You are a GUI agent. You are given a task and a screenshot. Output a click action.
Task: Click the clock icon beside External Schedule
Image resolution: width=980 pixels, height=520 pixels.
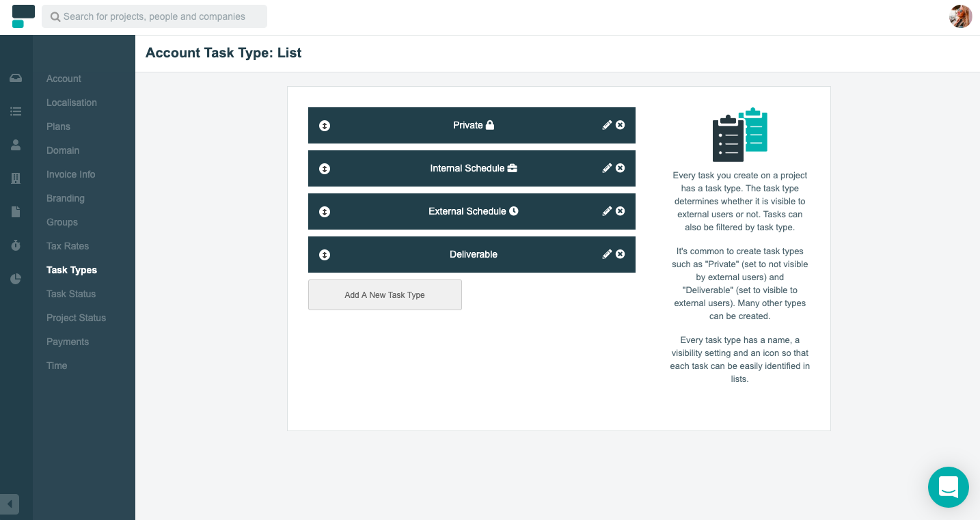[514, 211]
